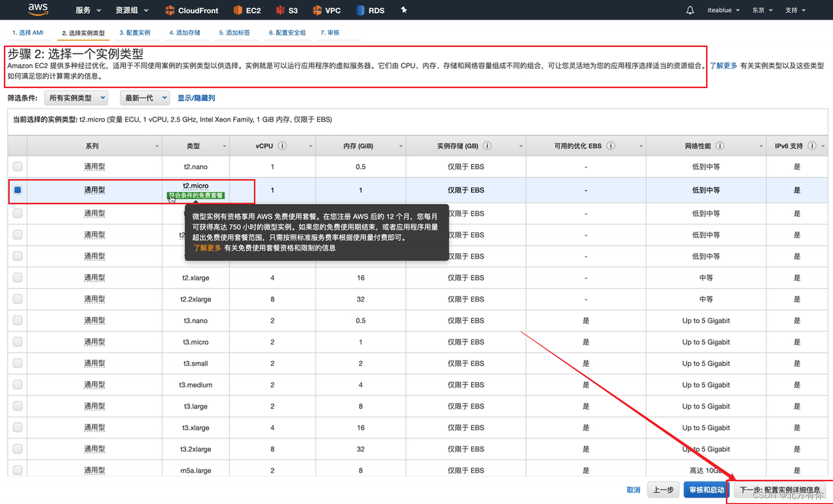Go to step 4 添加存储 tab
This screenshot has width=833, height=504.
coord(185,32)
